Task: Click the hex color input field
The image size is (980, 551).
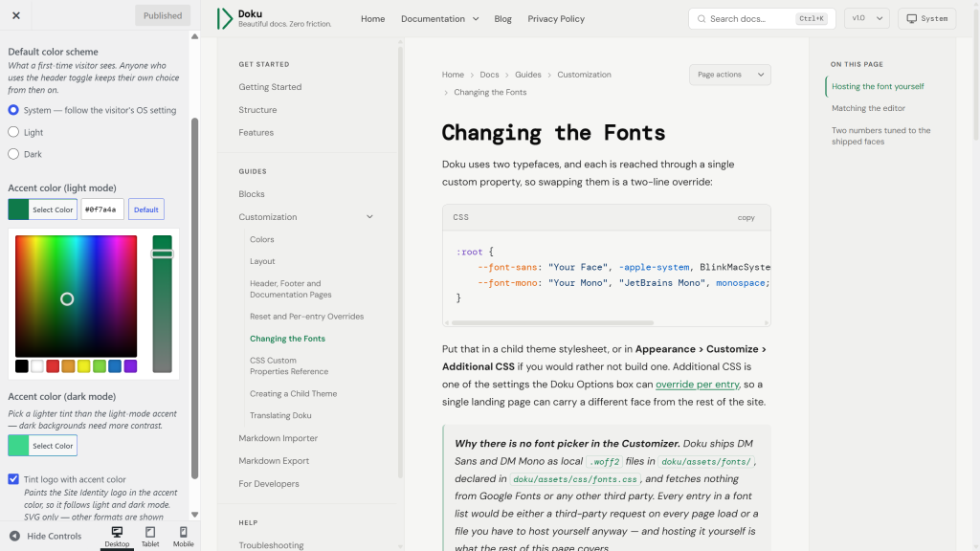Action: [x=102, y=209]
